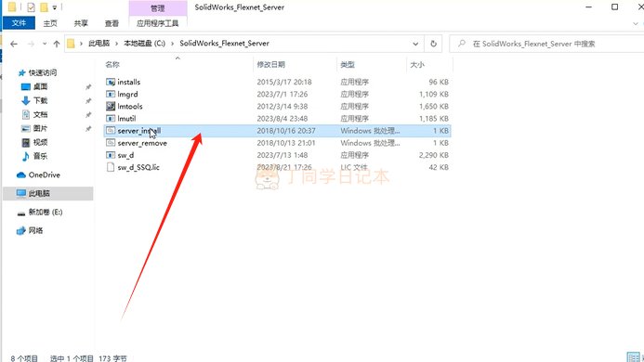
Task: Switch to the 共享 ribbon tab
Action: [x=81, y=23]
